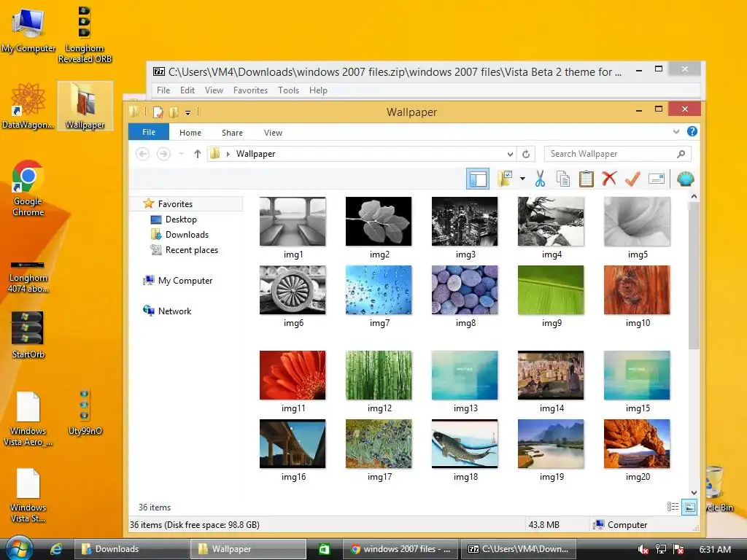Viewport: 747px width, 560px height.
Task: Switch to Chrome windows 2007 files taskbar button
Action: [400, 549]
